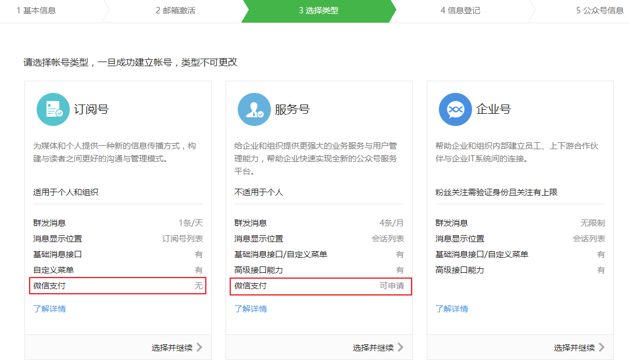Open 了解详情 link under 服务号
The height and width of the screenshot is (364, 629).
(251, 309)
